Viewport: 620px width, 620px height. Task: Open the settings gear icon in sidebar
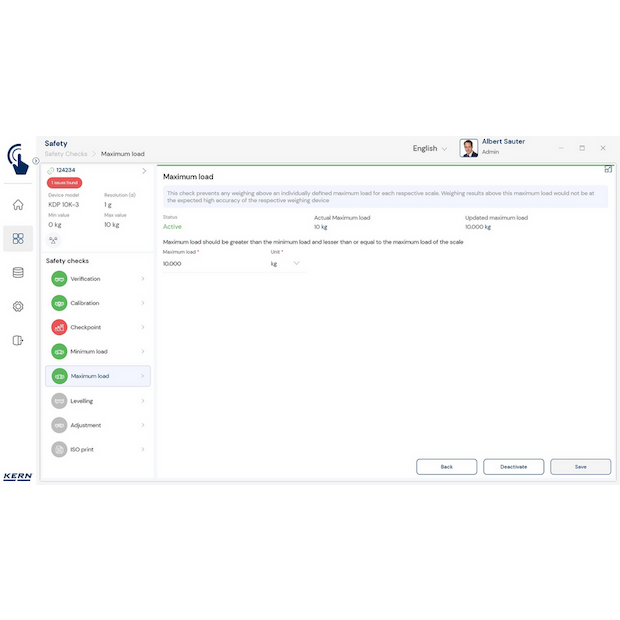click(x=18, y=306)
